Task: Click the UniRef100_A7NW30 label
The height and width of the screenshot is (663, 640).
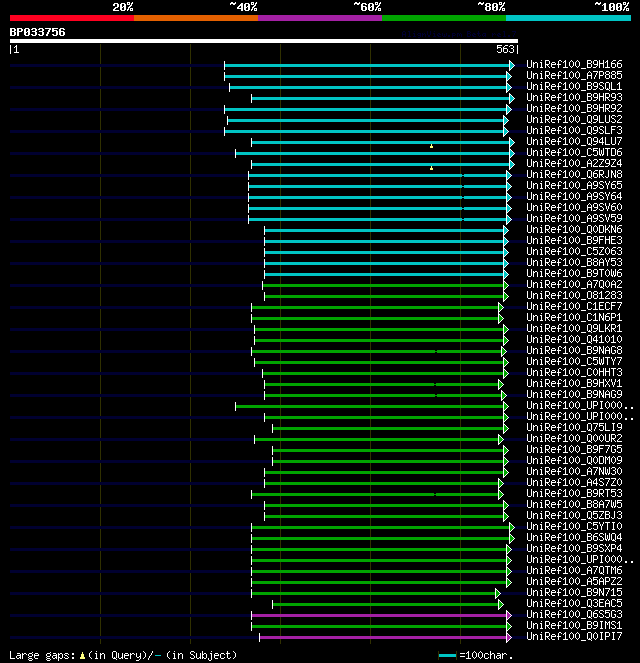Action: point(574,471)
